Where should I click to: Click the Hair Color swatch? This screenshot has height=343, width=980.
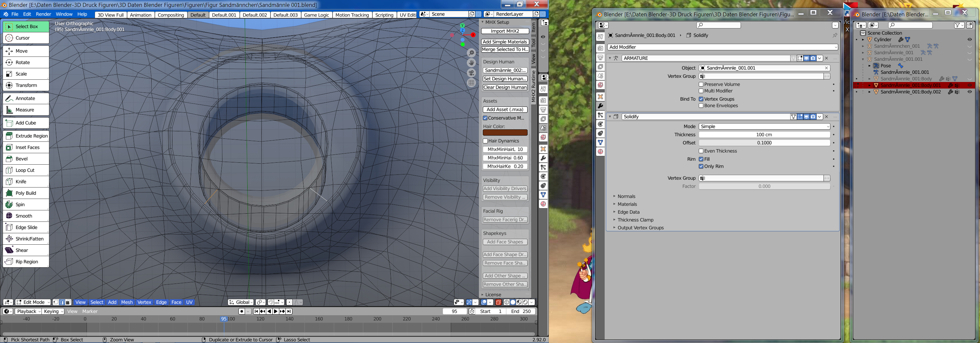tap(505, 133)
